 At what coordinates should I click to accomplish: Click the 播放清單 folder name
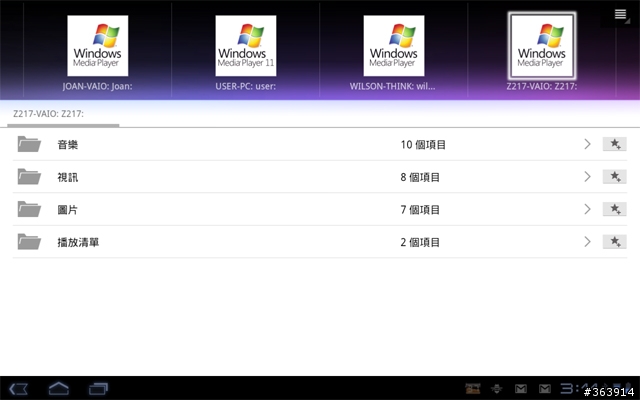tap(78, 242)
